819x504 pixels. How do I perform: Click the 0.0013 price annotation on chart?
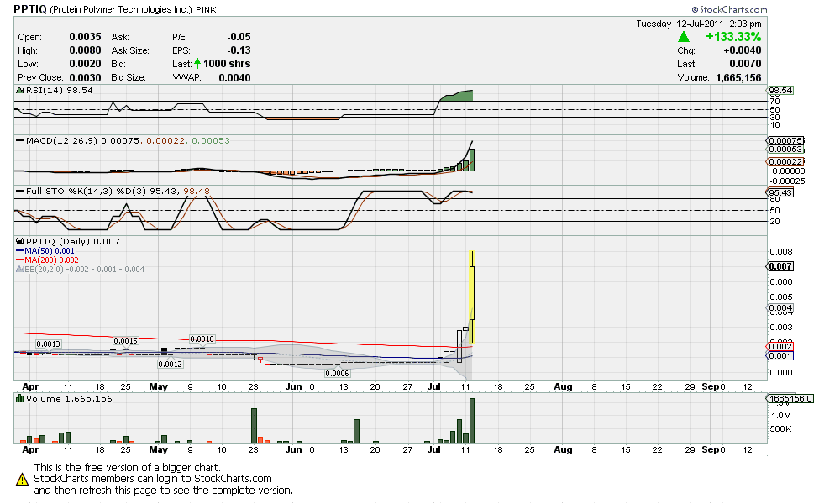(x=48, y=344)
